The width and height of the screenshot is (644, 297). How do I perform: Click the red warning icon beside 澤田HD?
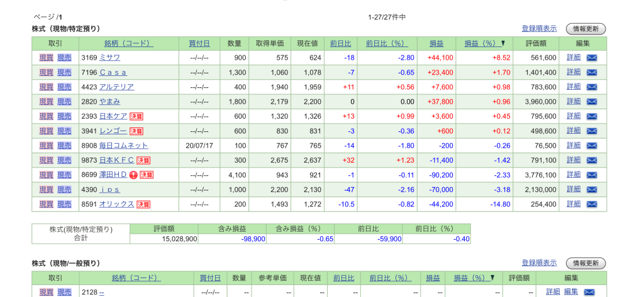[x=133, y=175]
